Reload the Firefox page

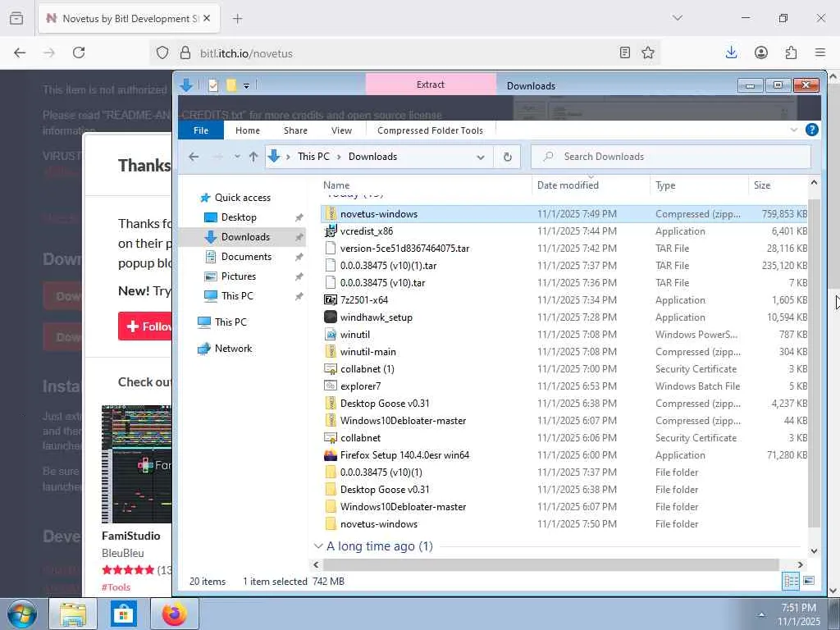(x=79, y=52)
